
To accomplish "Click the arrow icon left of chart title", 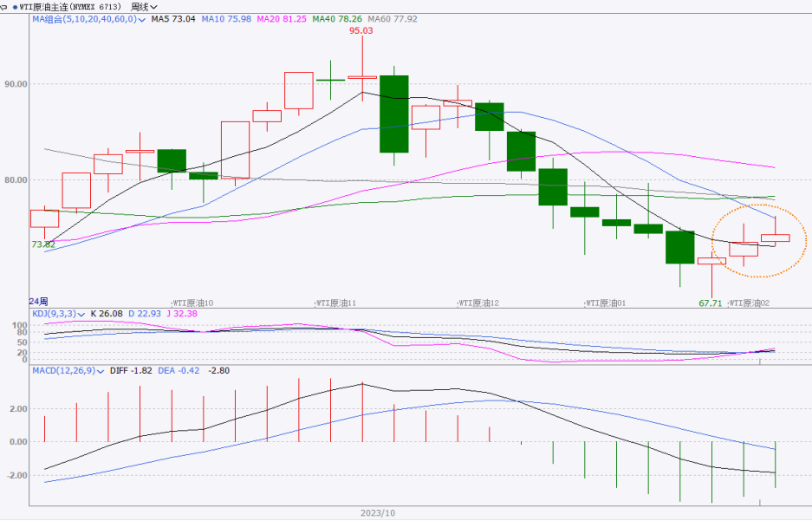I will (x=4, y=6).
